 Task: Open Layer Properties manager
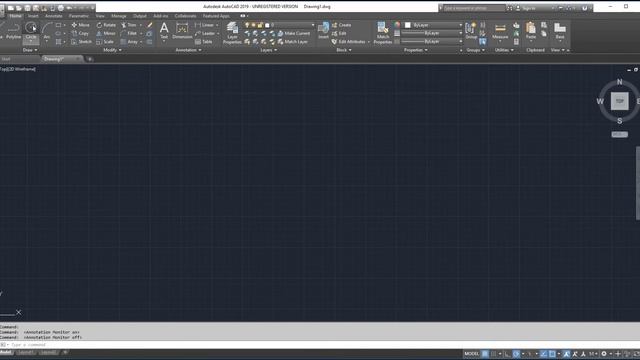232,33
